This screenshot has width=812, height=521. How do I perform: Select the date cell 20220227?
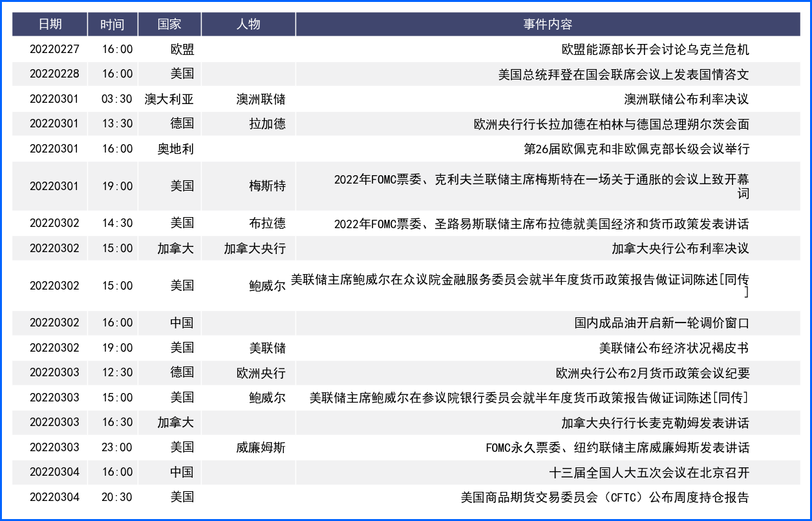point(54,49)
